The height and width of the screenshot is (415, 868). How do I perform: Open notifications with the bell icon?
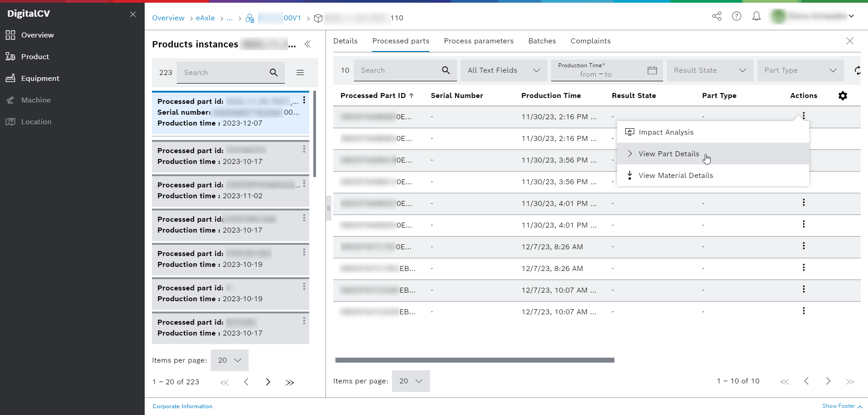point(757,16)
